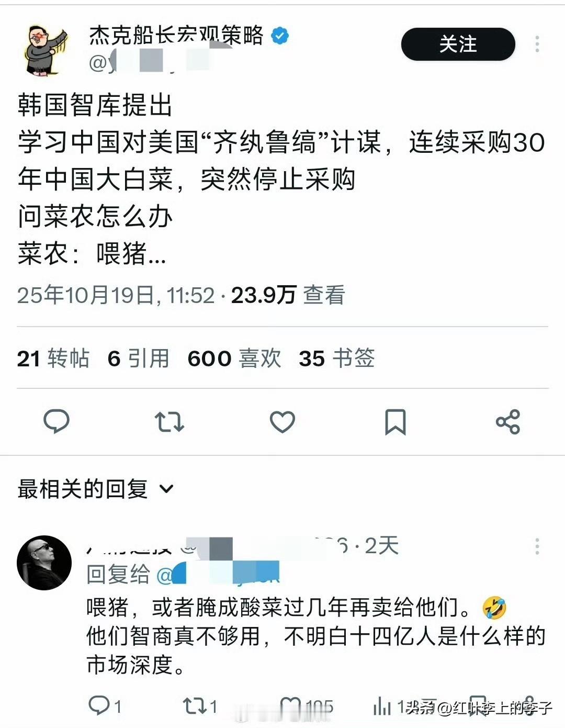This screenshot has width=565, height=728.
Task: Tap the reply speech-bubble icon on main post
Action: (56, 421)
